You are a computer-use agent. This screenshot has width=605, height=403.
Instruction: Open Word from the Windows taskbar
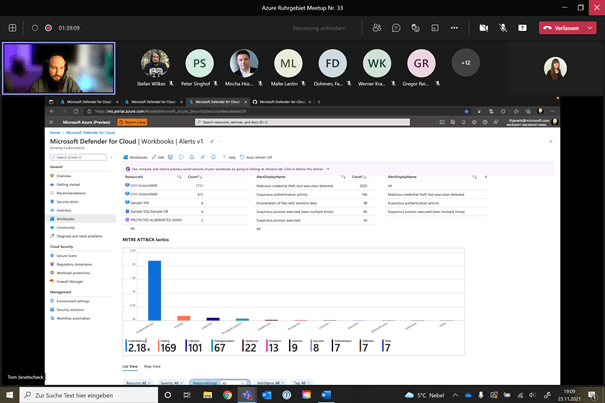click(x=326, y=395)
